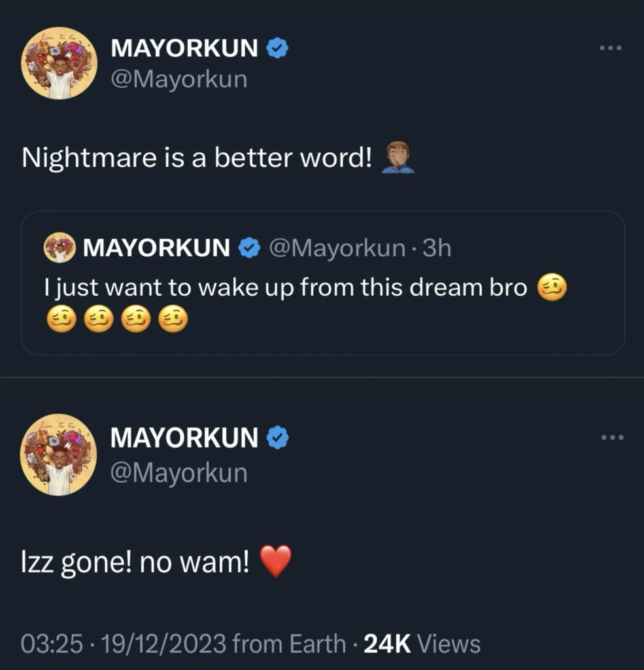Click the small avatar inside the quoted tweet
This screenshot has width=644, height=670.
pyautogui.click(x=59, y=247)
